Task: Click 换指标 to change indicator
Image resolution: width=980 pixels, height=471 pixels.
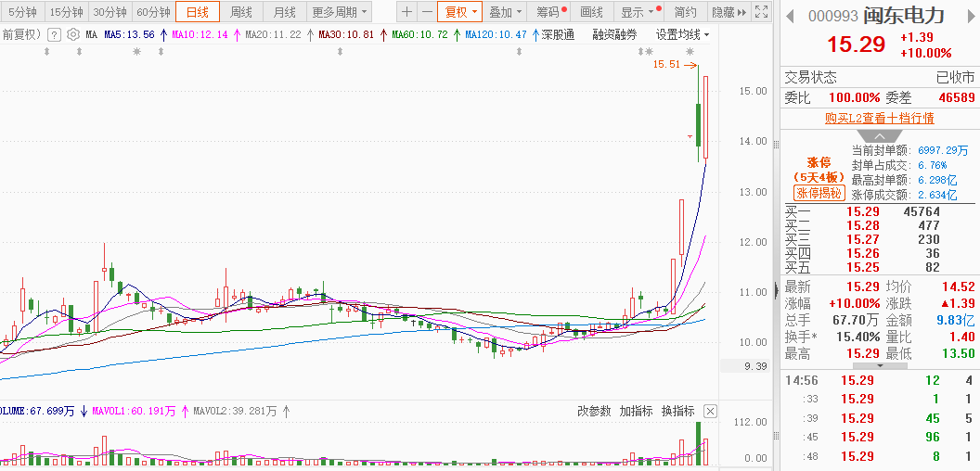Action: click(678, 411)
